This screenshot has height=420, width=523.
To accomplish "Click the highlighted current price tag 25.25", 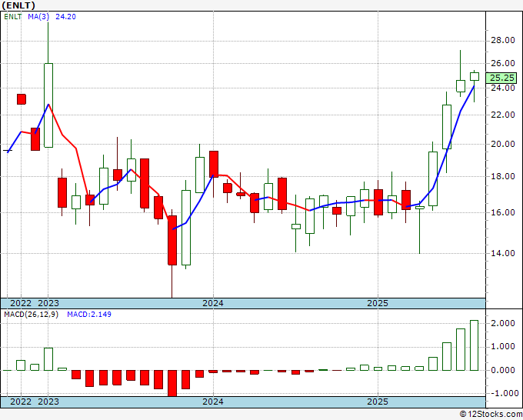I will tap(501, 78).
